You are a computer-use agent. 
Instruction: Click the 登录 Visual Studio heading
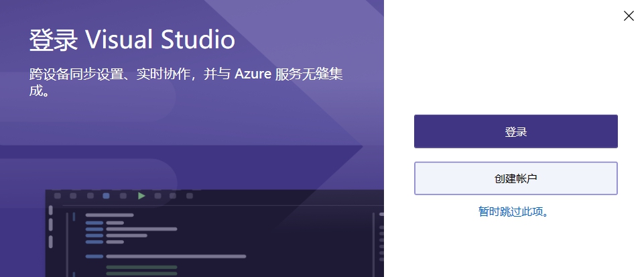click(x=132, y=40)
